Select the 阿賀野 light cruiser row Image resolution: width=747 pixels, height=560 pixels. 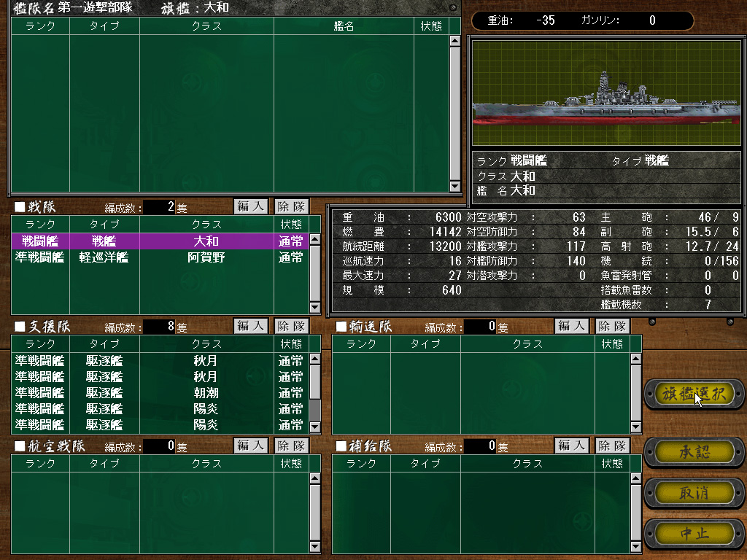[160, 257]
